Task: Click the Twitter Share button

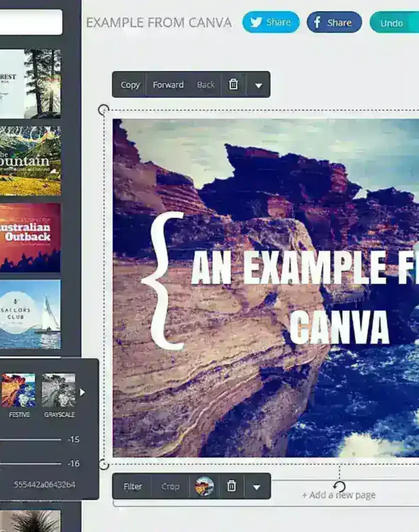Action: pos(271,23)
